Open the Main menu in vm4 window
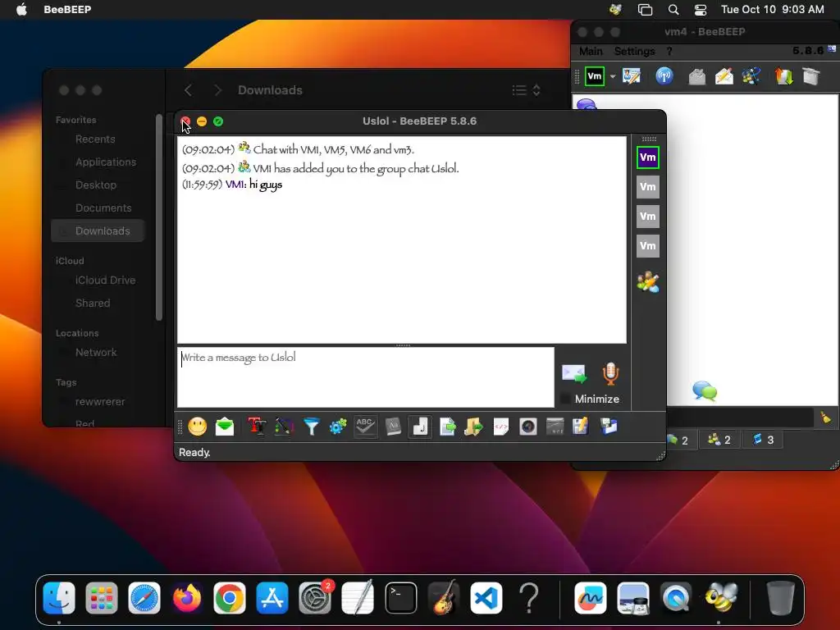Viewport: 840px width, 630px height. click(591, 52)
